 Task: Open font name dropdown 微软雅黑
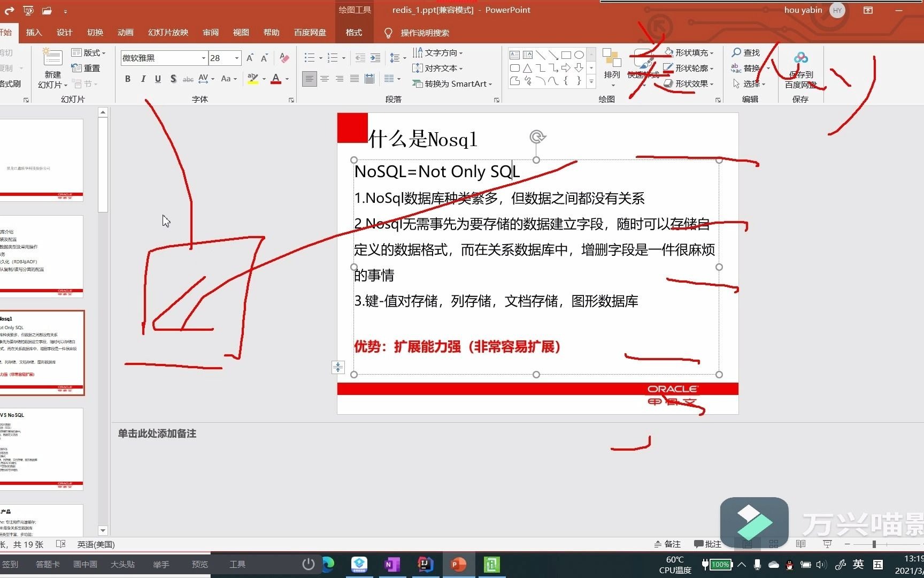204,58
